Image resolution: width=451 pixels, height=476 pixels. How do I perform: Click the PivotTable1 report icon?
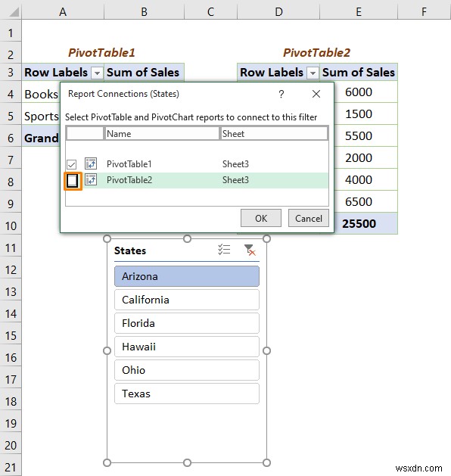click(x=91, y=163)
